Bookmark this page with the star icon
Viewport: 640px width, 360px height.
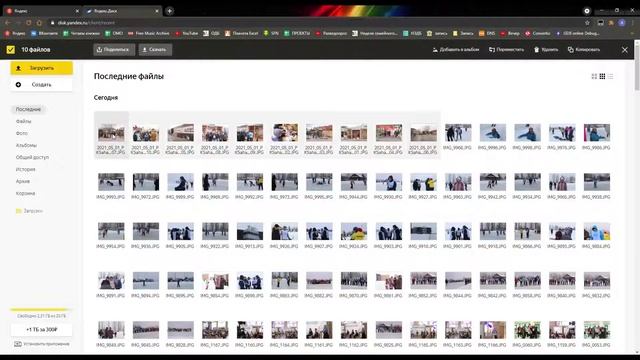point(587,23)
